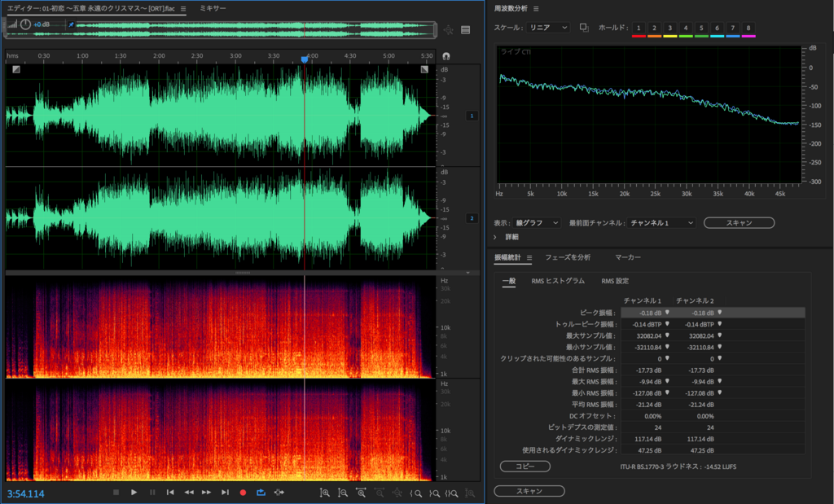The height and width of the screenshot is (504, 834).
Task: Click the volume knob in the HUD
Action: coord(25,24)
